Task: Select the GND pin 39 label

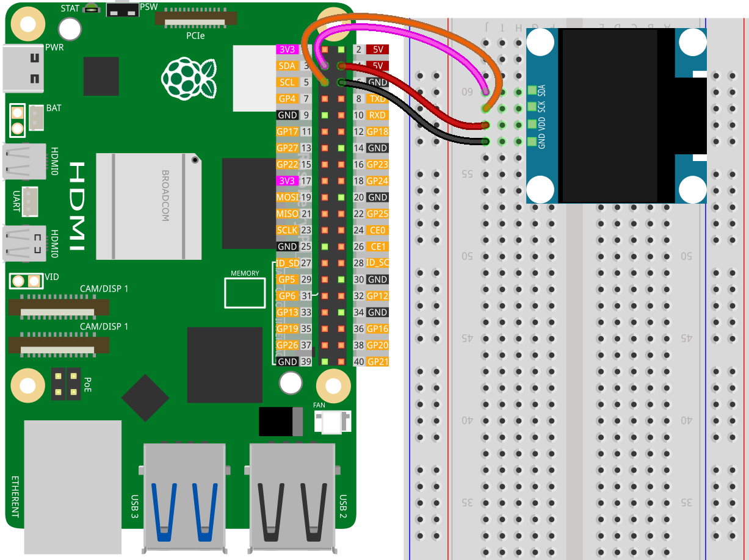Action: 287,361
